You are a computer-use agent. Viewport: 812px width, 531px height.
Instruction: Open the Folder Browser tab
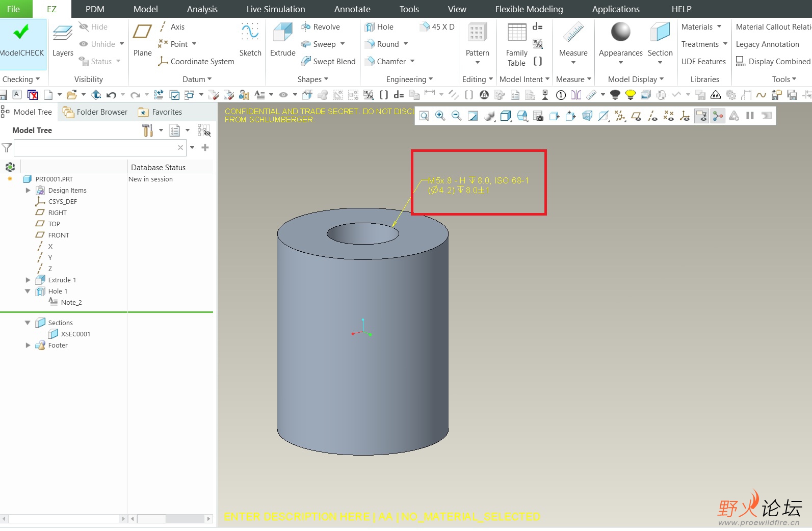click(x=95, y=112)
